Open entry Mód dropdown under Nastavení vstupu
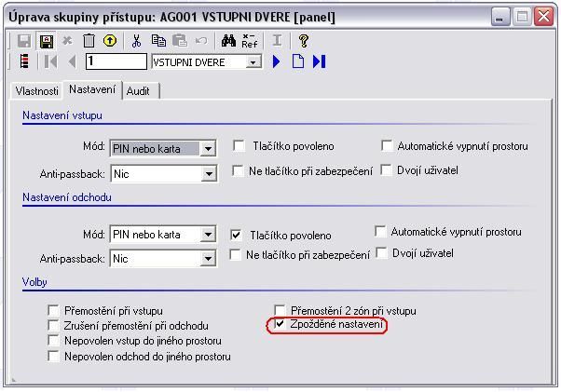The width and height of the screenshot is (561, 392). tap(208, 148)
